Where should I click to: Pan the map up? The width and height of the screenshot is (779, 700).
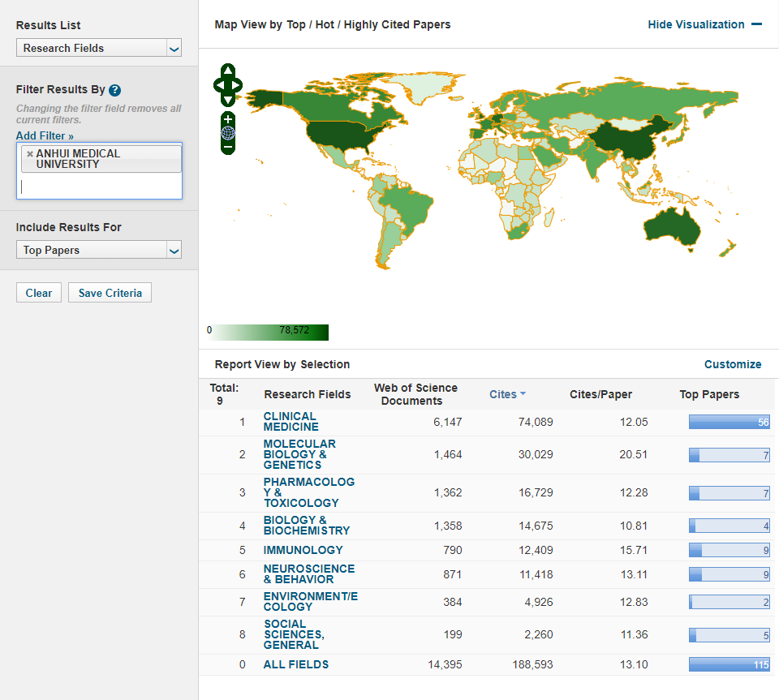coord(228,71)
